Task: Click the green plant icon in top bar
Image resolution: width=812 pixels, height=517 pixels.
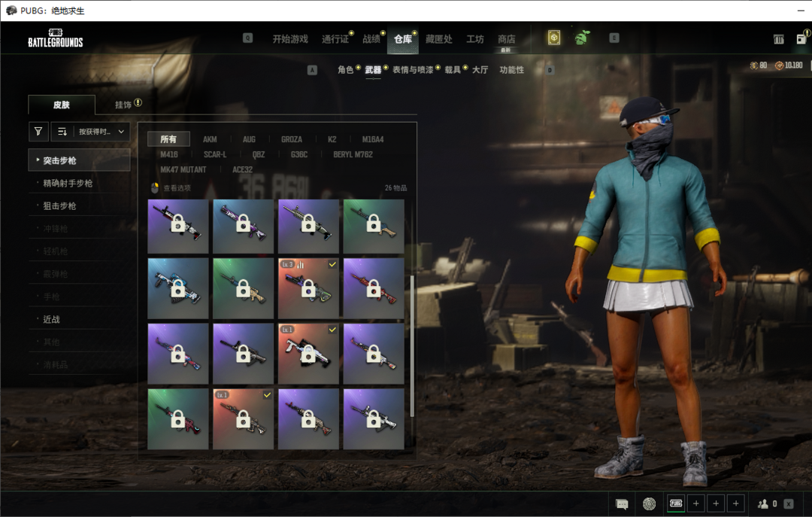Action: 582,38
